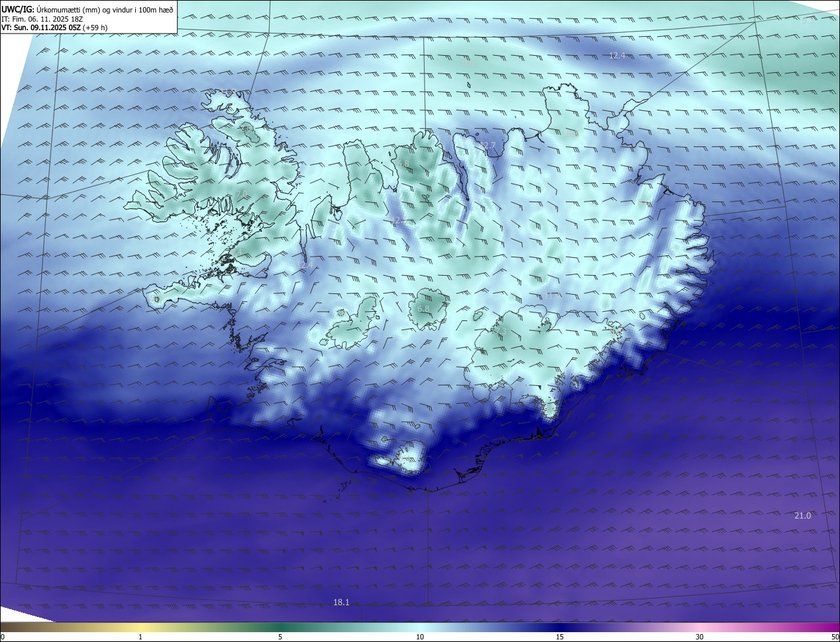Click the 21.0 value in the southeast sea

point(803,516)
